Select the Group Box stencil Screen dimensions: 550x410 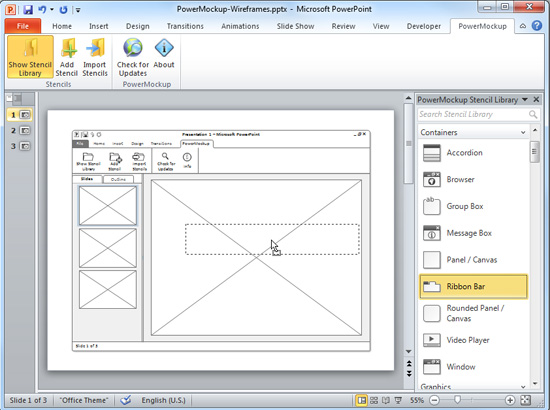tap(474, 206)
